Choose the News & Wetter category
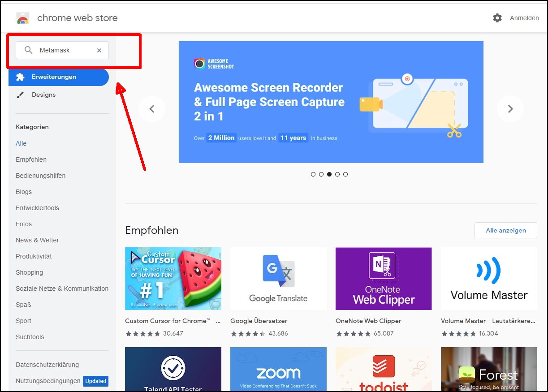The height and width of the screenshot is (392, 548). click(37, 240)
